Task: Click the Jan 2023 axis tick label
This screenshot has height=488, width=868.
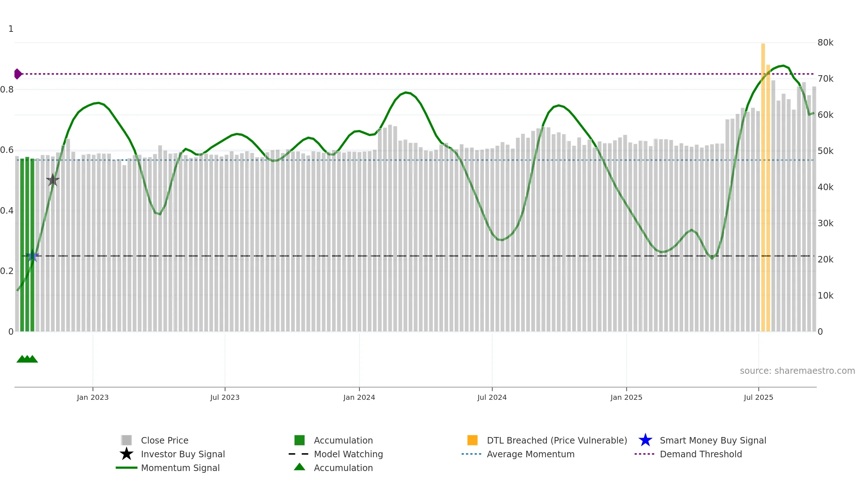Action: coord(93,397)
